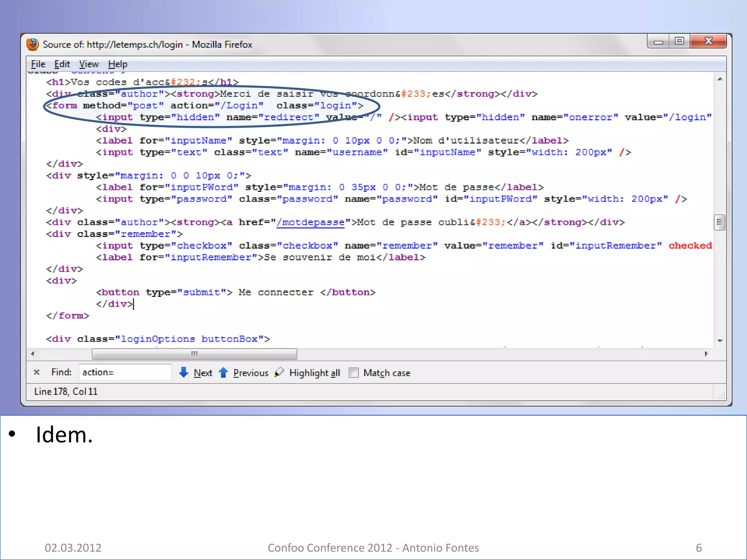
Task: Open the View menu
Action: (x=89, y=64)
